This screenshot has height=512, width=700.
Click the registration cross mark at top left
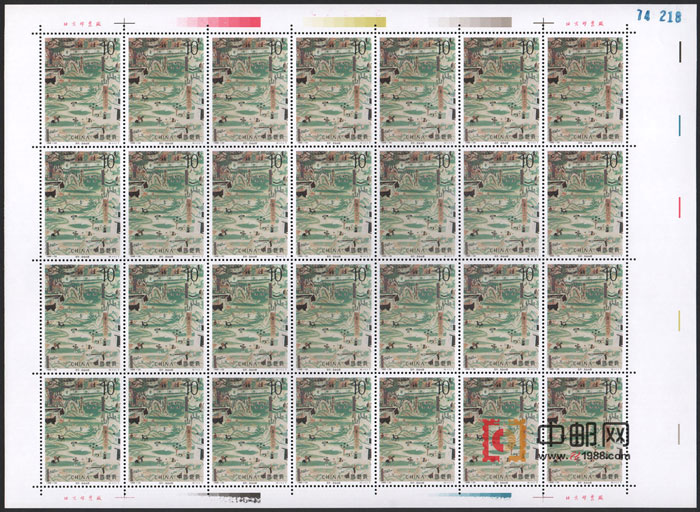coord(123,20)
